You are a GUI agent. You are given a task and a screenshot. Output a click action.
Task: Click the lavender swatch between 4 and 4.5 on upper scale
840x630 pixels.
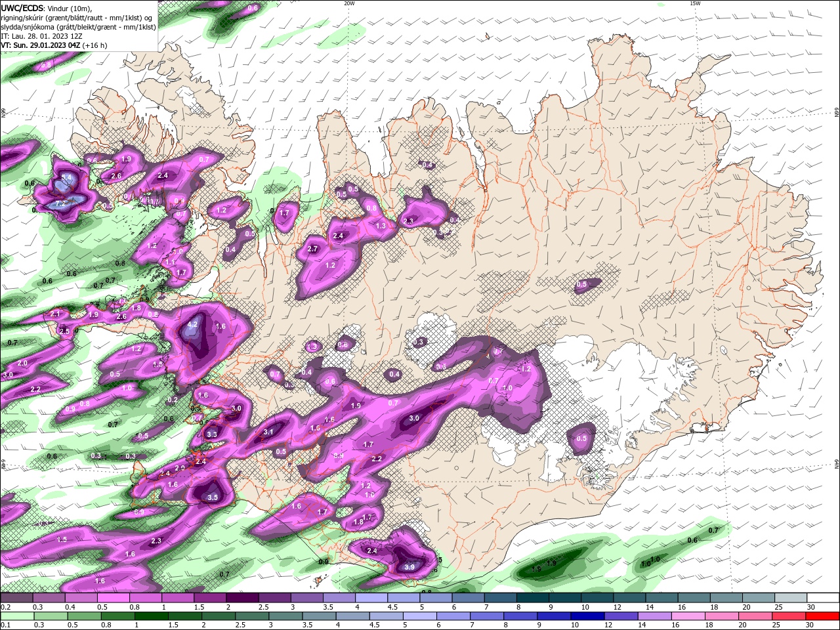(371, 598)
